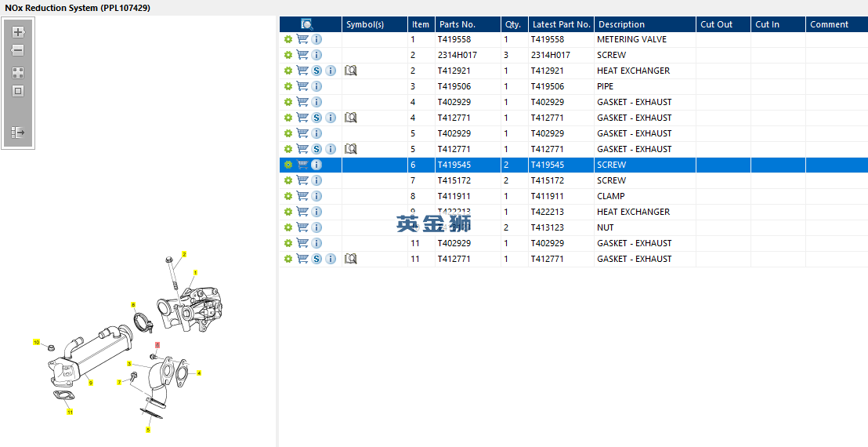
Task: Click the Latest Part No. column header
Action: 561,24
